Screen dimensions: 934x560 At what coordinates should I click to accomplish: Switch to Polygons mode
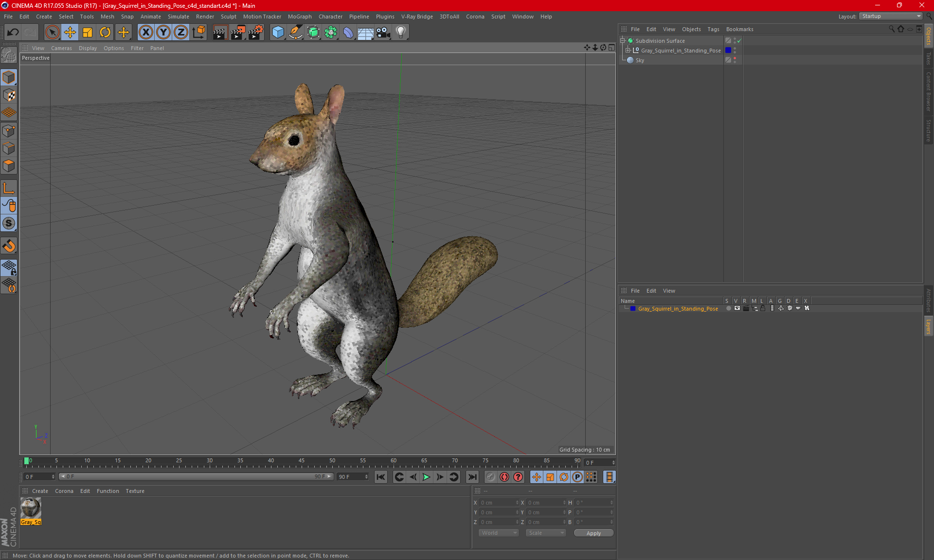pyautogui.click(x=9, y=166)
